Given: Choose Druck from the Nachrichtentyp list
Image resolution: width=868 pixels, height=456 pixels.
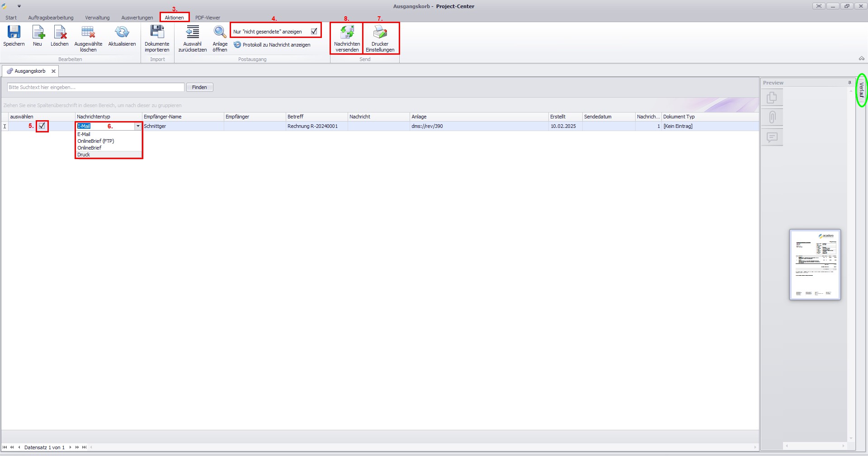Looking at the screenshot, I should click(84, 155).
